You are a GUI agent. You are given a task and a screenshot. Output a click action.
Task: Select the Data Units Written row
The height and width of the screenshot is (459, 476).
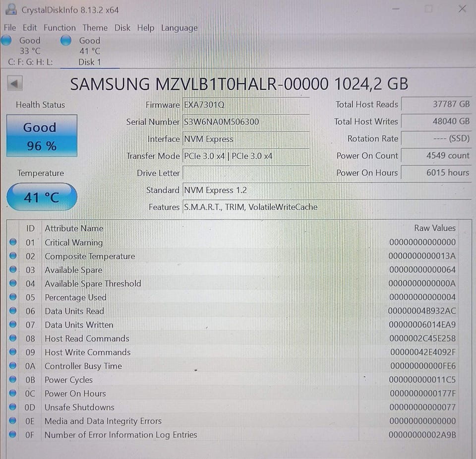[233, 325]
